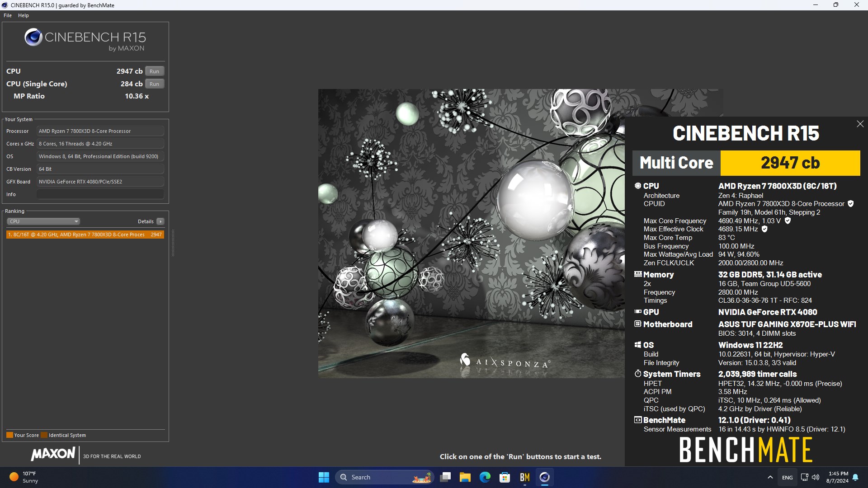Click the CPU chip icon in BenchMate panel

pos(638,186)
